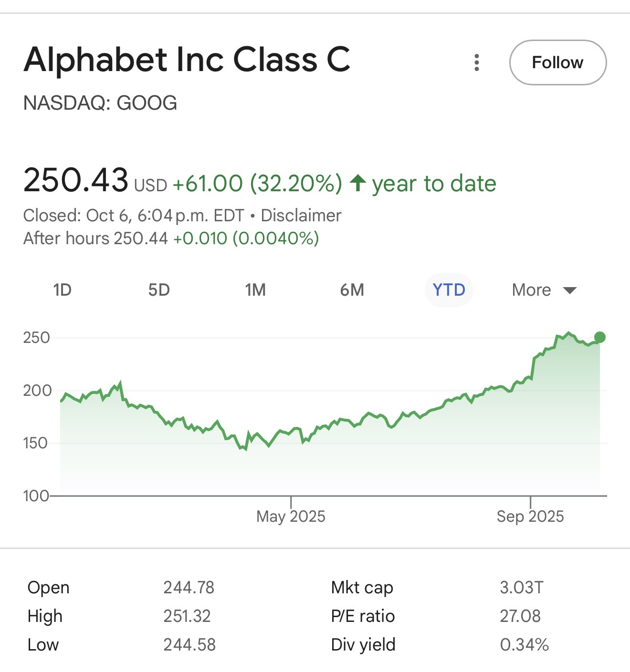Click the green current price dot

tap(600, 337)
